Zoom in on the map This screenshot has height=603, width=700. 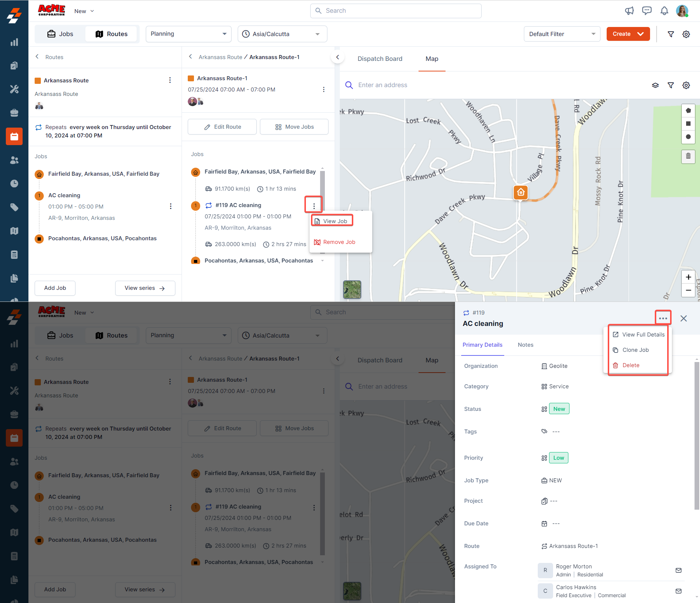688,277
